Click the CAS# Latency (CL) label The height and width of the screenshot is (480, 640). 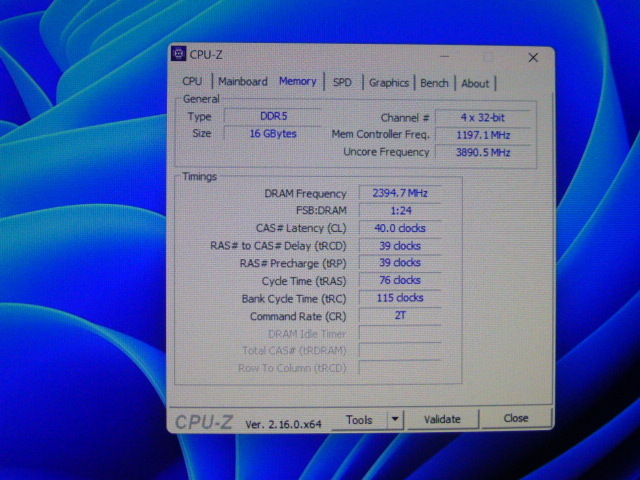coord(301,228)
